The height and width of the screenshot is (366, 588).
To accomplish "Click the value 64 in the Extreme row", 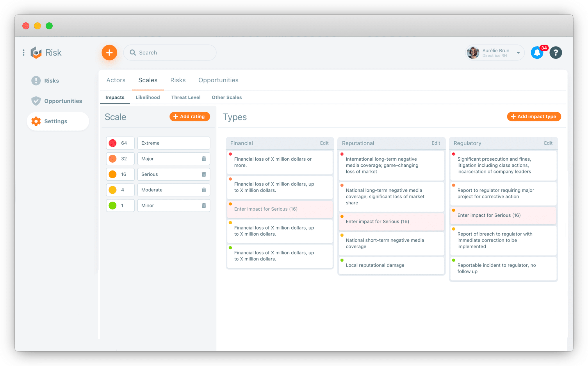I will 124,143.
